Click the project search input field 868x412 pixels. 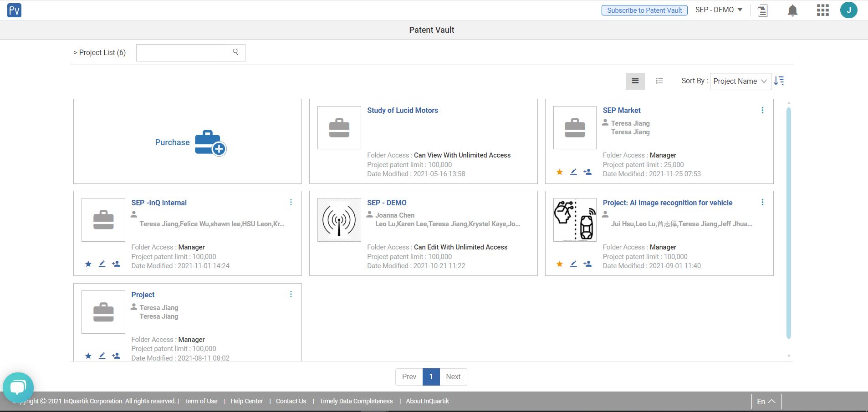190,52
